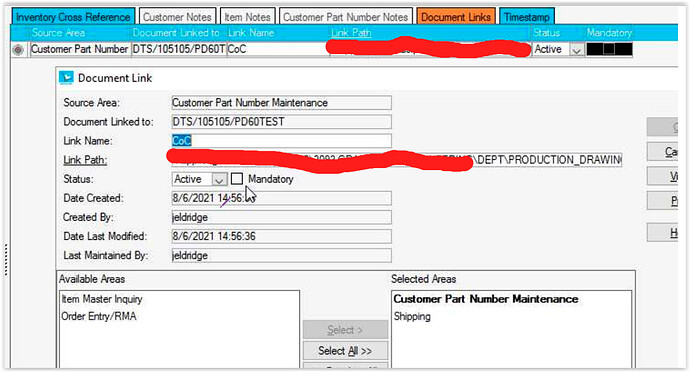
Task: Select the Document Links tab
Action: click(455, 17)
